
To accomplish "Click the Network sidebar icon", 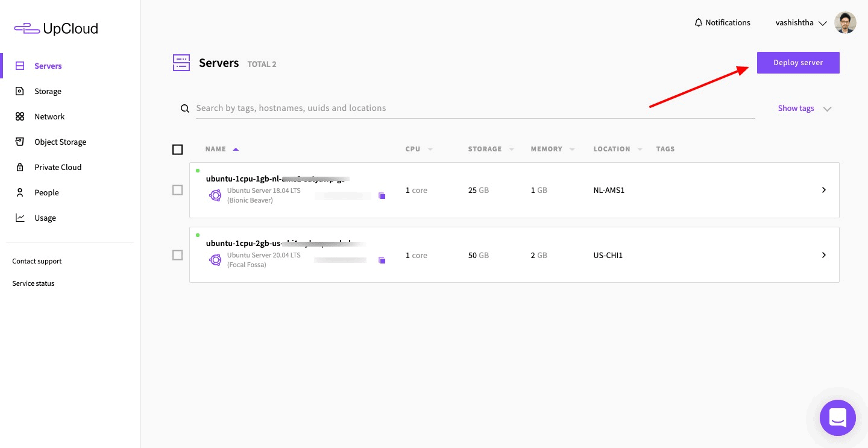I will pyautogui.click(x=20, y=117).
